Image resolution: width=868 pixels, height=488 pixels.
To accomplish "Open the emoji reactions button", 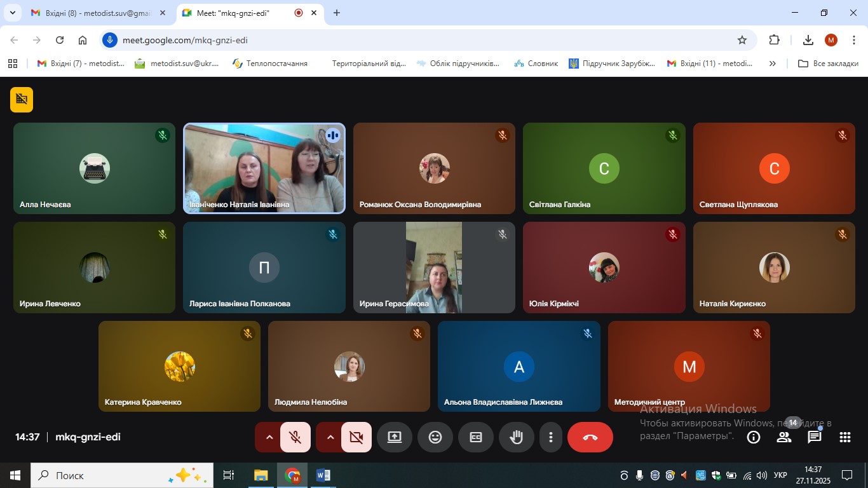I will coord(435,437).
